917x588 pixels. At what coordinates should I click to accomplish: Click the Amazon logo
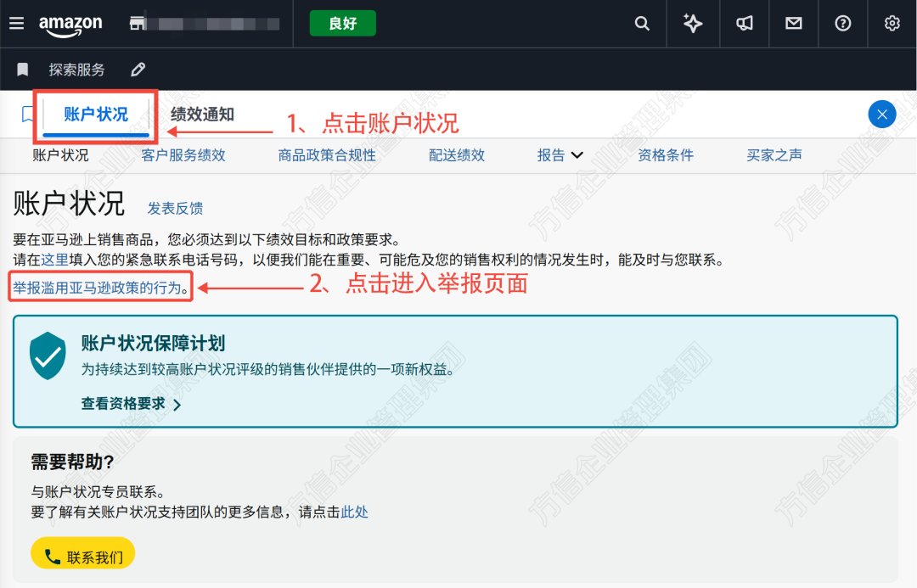70,25
